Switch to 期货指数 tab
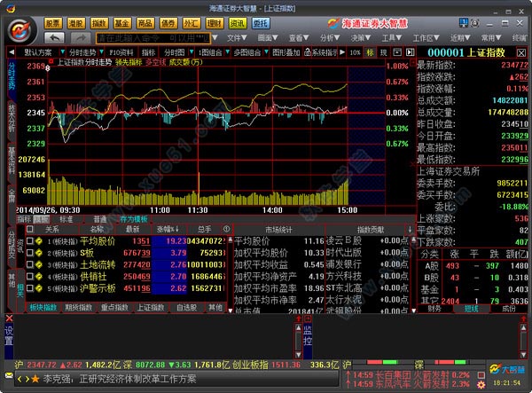Image resolution: width=532 pixels, height=393 pixels. pos(79,308)
